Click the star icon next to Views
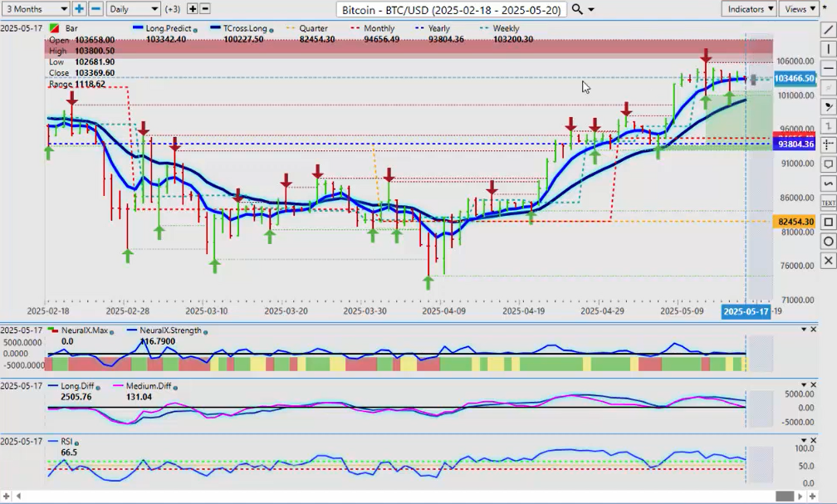837x504 pixels. 825,8
